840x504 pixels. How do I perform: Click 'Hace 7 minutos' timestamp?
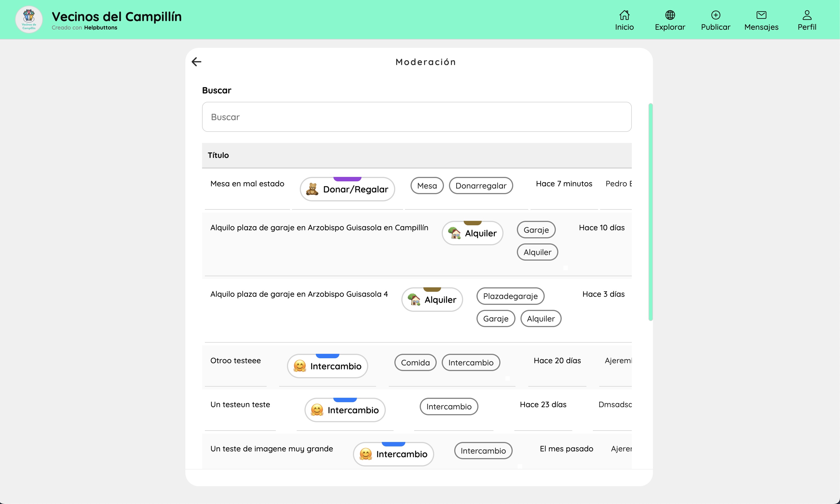[x=564, y=184]
